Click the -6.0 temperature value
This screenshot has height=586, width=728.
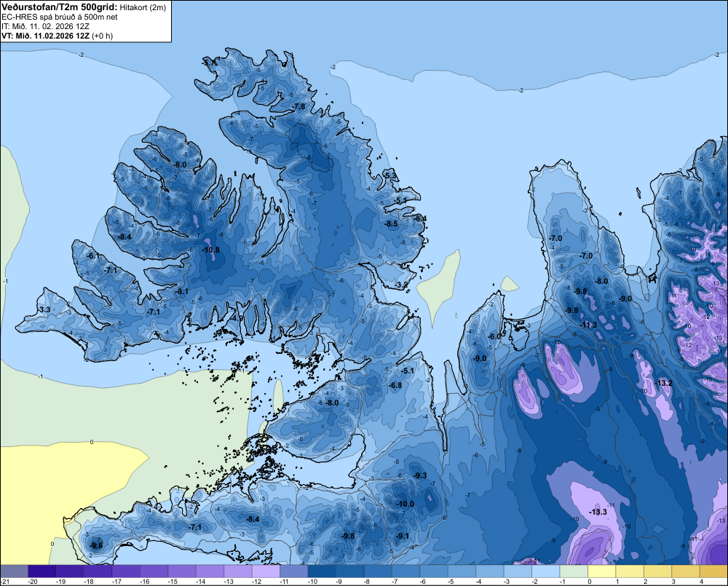click(495, 336)
